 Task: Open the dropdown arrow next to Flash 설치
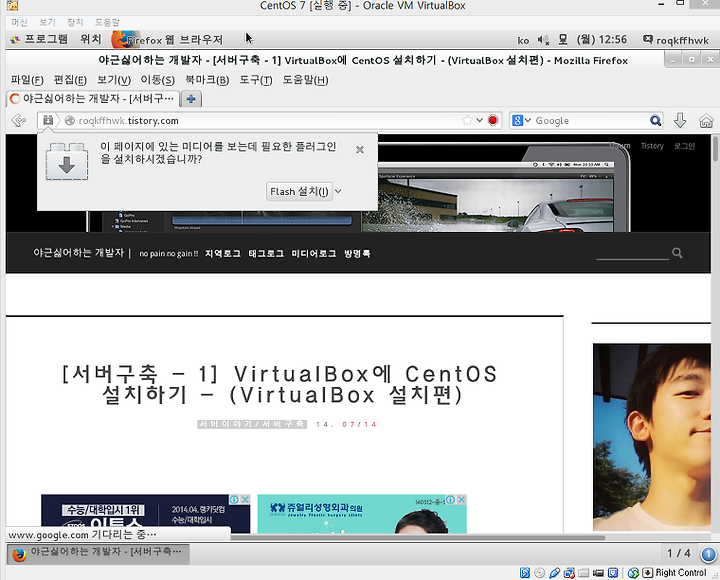pos(338,191)
